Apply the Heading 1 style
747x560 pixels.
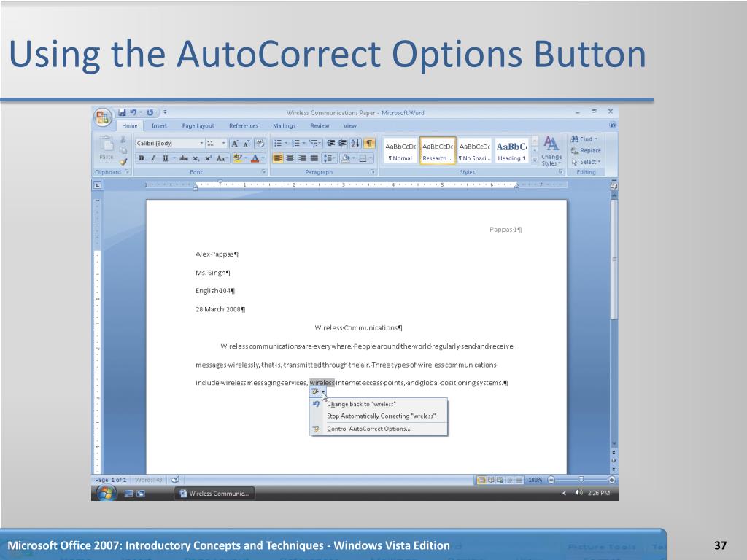tap(511, 151)
